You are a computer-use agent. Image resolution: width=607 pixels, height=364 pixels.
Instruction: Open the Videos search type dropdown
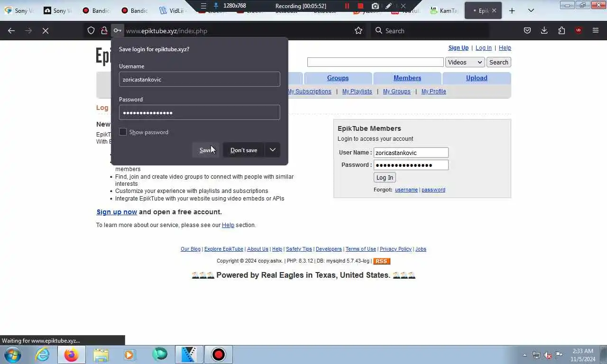465,62
